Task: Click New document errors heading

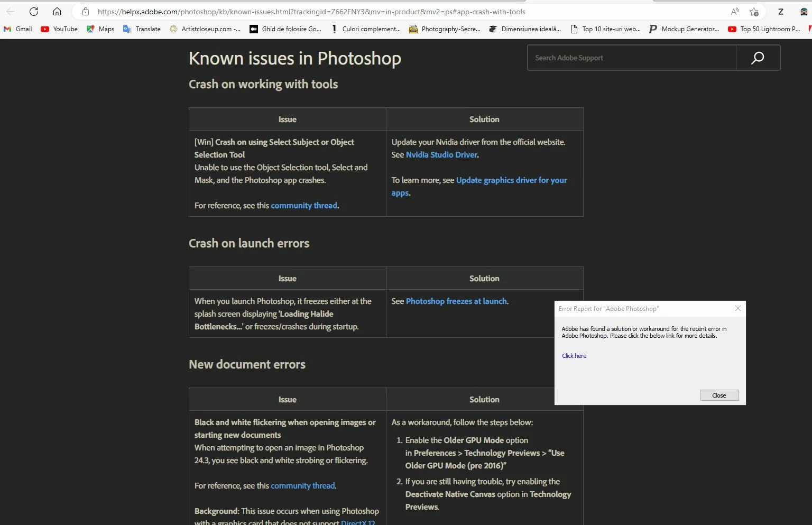Action: pos(247,364)
